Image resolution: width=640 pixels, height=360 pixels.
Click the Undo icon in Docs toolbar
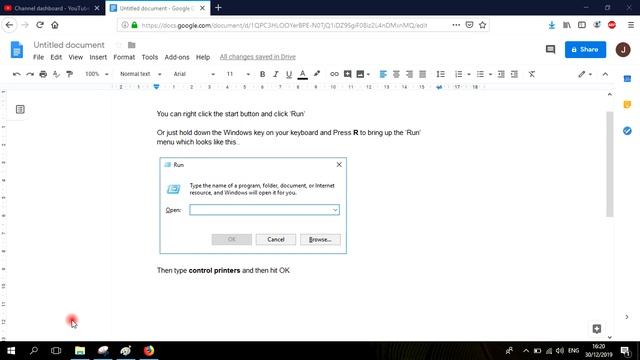[17, 74]
